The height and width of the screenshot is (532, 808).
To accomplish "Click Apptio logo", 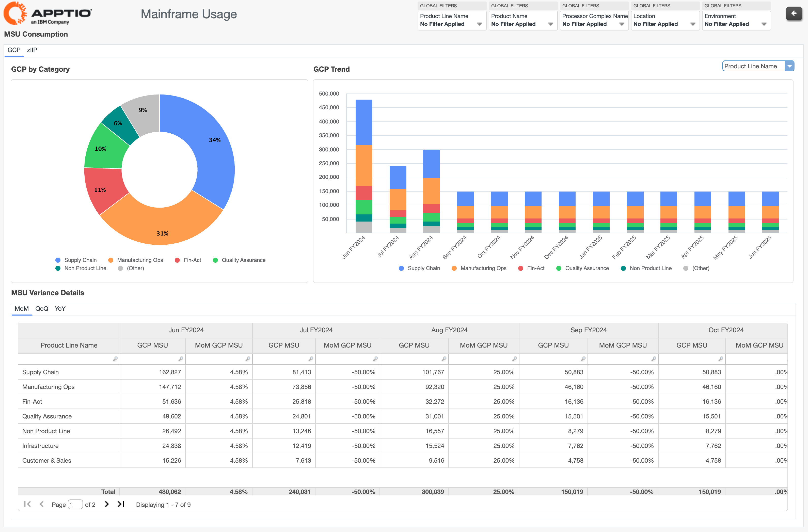I will pyautogui.click(x=47, y=13).
